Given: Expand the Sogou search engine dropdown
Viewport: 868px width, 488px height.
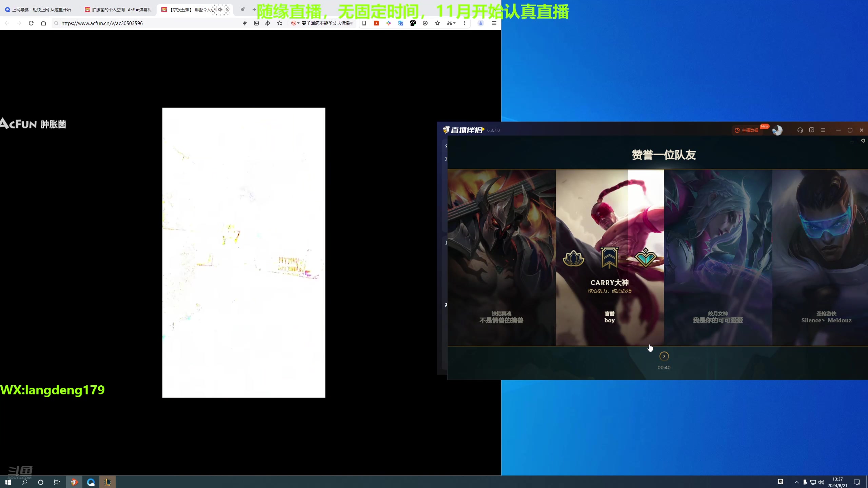Looking at the screenshot, I should (x=295, y=23).
